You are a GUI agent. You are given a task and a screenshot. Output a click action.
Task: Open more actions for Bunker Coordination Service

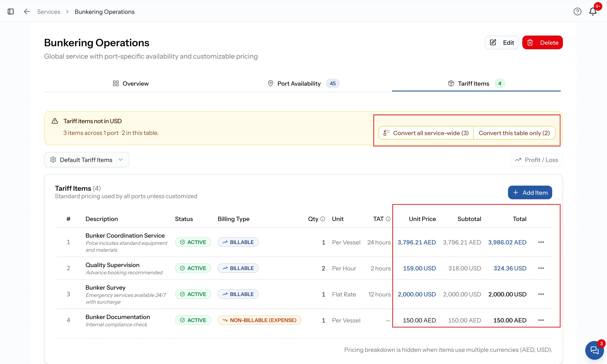click(x=541, y=242)
